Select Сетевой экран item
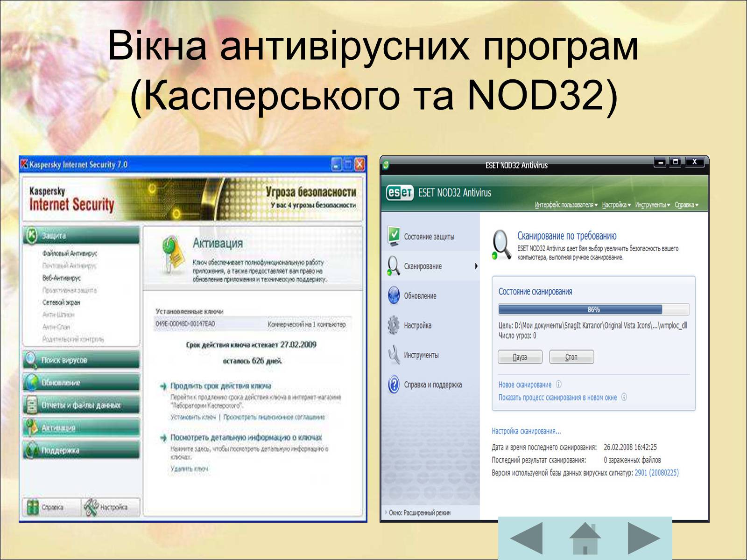This screenshot has width=747, height=560. point(61,302)
